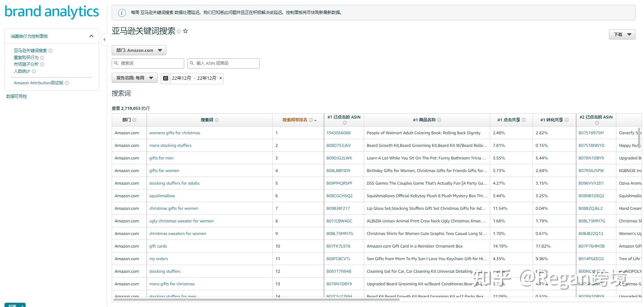Image resolution: width=644 pixels, height=307 pixels.
Task: Collapse the sidebar with the left arrow handle
Action: click(x=104, y=40)
